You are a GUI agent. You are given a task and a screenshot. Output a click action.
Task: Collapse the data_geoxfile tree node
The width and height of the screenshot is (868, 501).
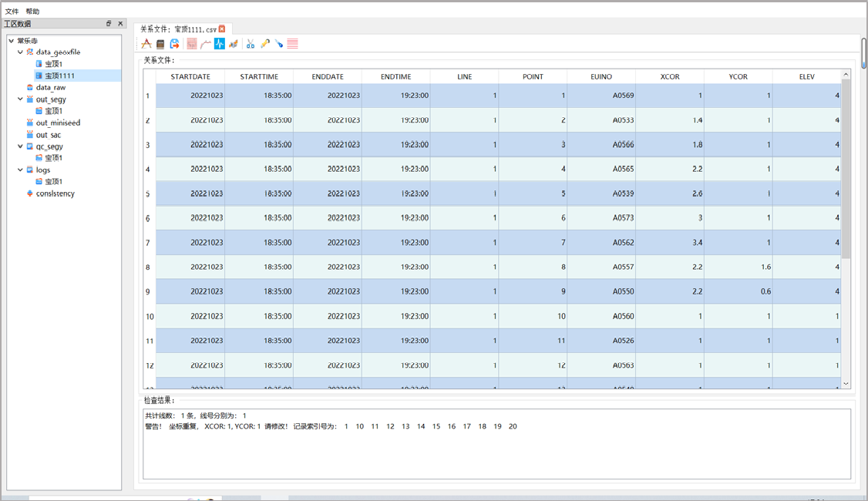click(21, 52)
